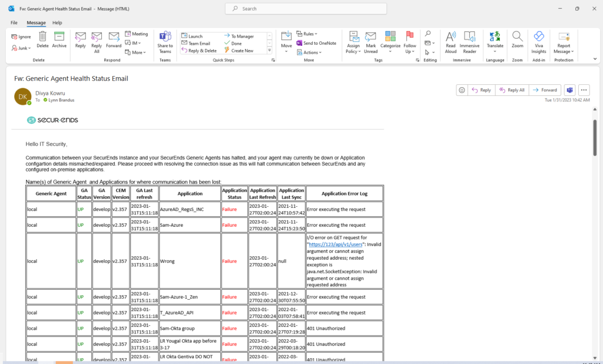Share this email to Teams
The height and width of the screenshot is (364, 603).
165,42
